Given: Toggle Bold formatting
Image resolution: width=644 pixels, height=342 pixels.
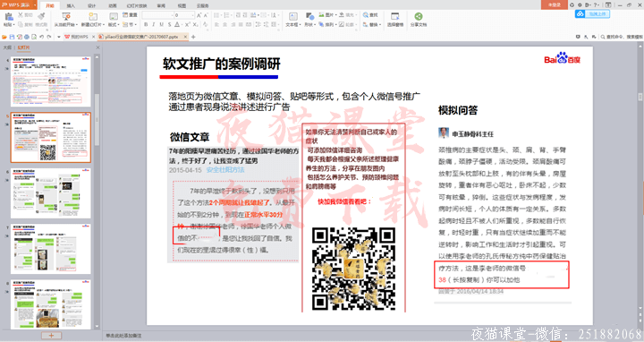Looking at the screenshot, I should click(x=146, y=25).
